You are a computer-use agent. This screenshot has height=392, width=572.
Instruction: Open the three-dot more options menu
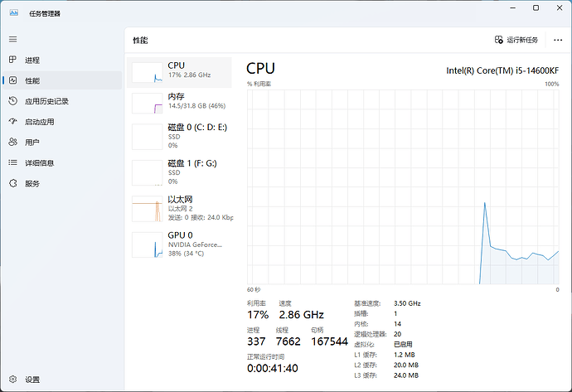tap(558, 40)
